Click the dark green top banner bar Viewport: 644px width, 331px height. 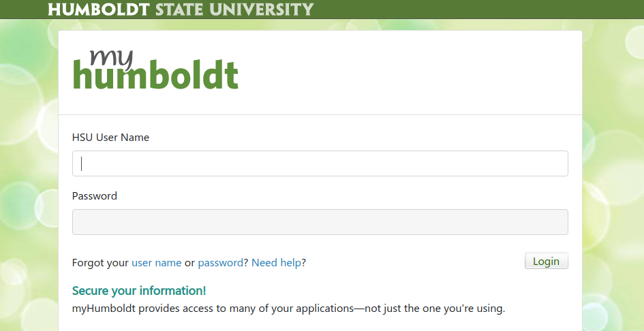click(x=477, y=10)
